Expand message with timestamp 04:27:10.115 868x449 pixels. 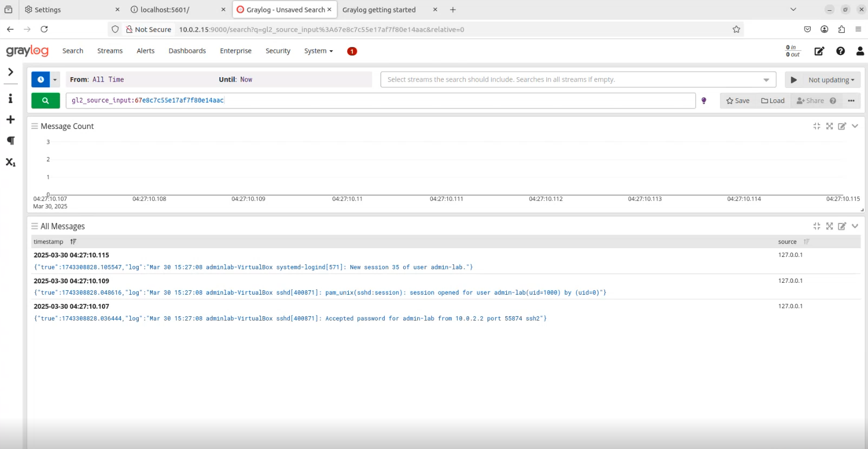tap(71, 255)
